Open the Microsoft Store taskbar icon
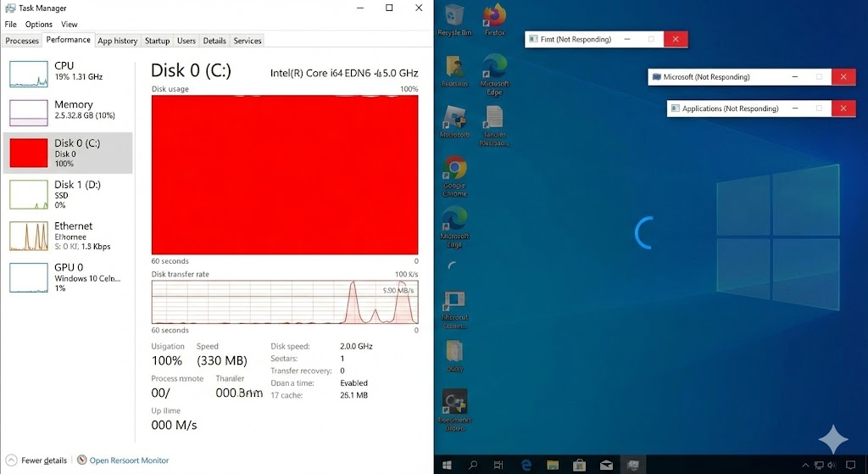This screenshot has height=474, width=868. [x=580, y=465]
